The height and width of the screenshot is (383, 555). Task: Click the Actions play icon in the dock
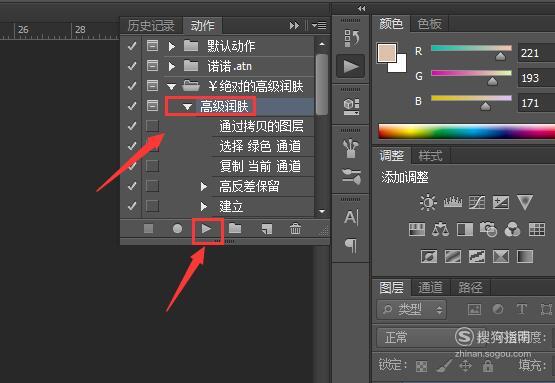[x=350, y=67]
